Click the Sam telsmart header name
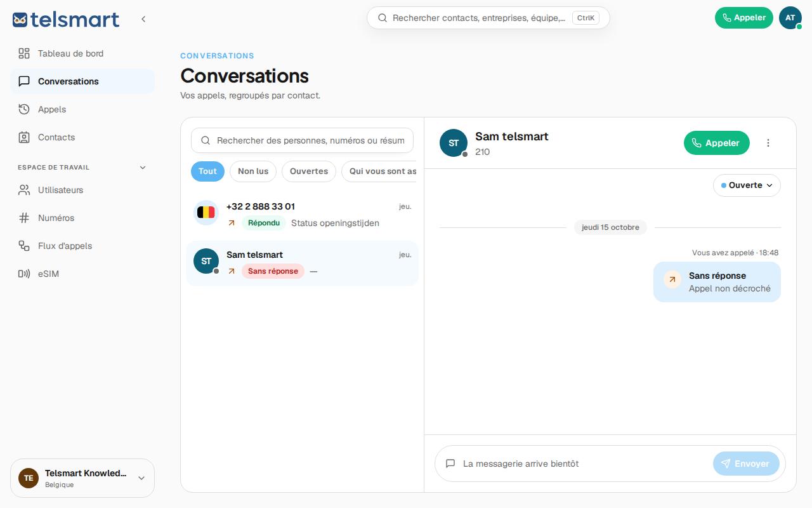The height and width of the screenshot is (508, 812). pos(511,136)
